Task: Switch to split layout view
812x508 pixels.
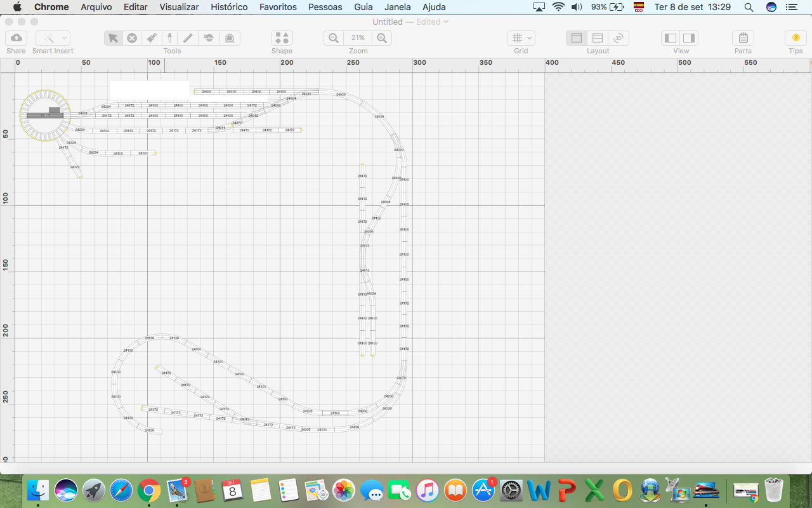Action: click(x=597, y=38)
